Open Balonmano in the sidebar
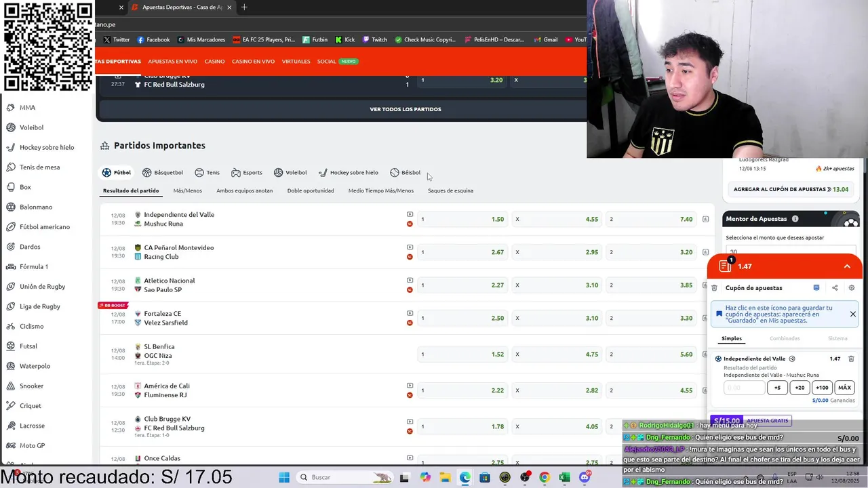The width and height of the screenshot is (868, 488). pyautogui.click(x=36, y=207)
